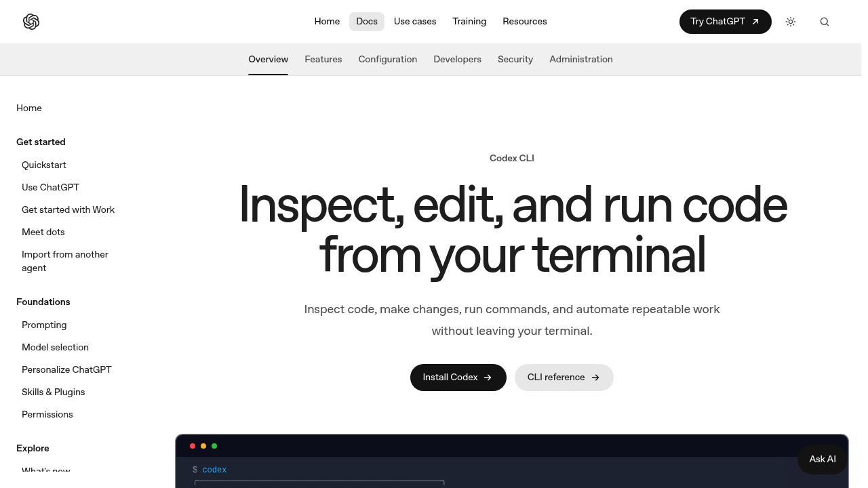The width and height of the screenshot is (868, 488).
Task: Open the Administration tab
Action: [x=581, y=60]
